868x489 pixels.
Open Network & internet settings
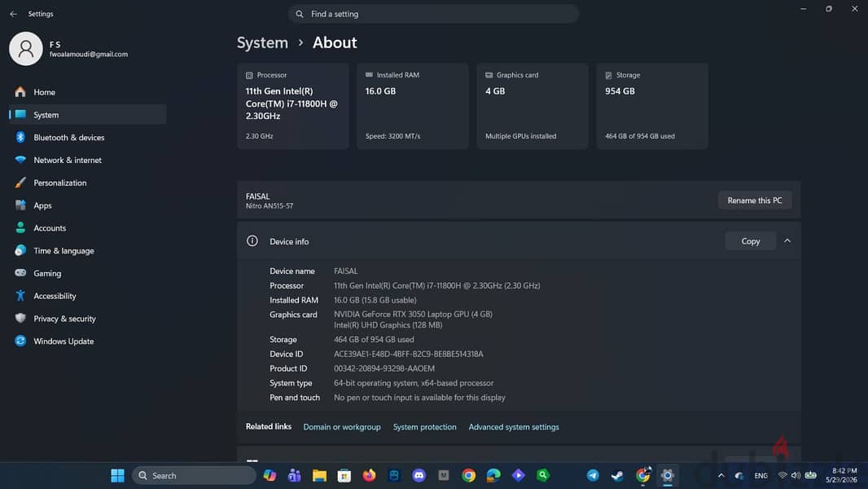click(x=87, y=160)
